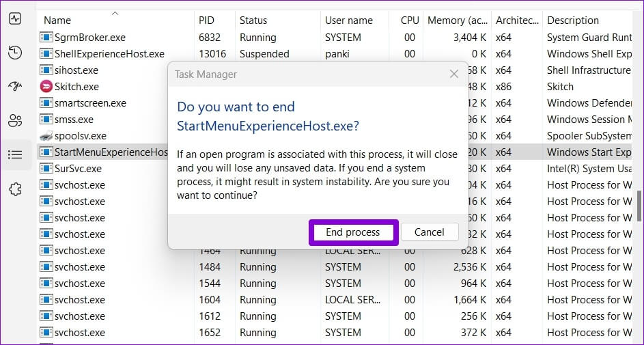644x345 pixels.
Task: Click PID 13016 cell
Action: coord(212,54)
